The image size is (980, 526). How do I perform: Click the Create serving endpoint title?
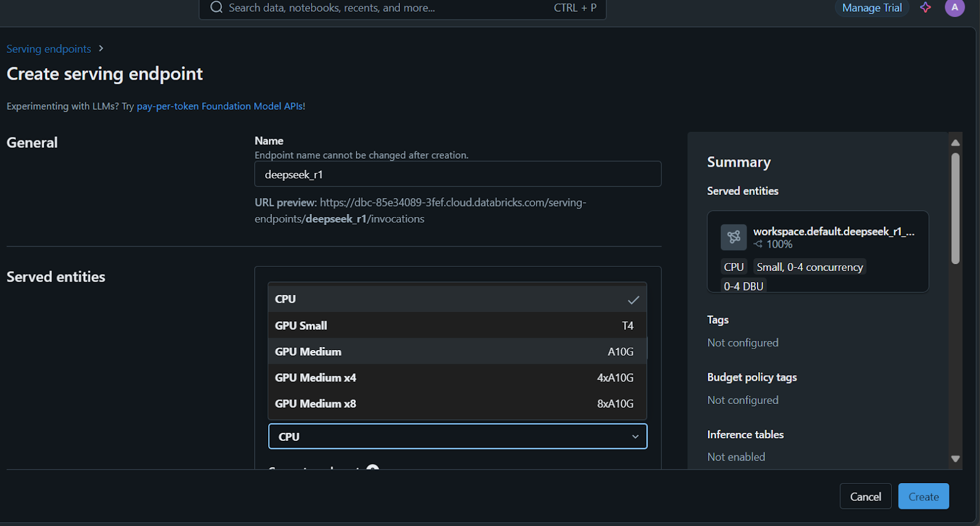105,74
